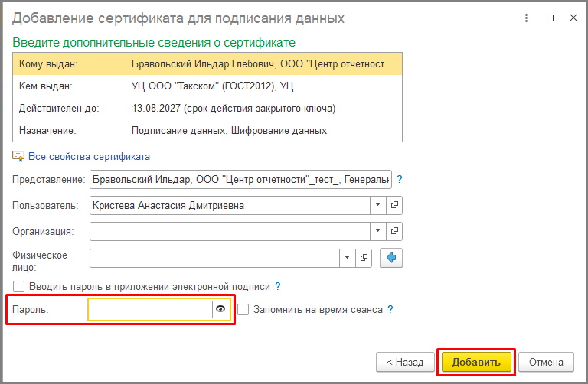Select the Назначение row
Viewport: 588px width, 384px height.
[x=207, y=130]
